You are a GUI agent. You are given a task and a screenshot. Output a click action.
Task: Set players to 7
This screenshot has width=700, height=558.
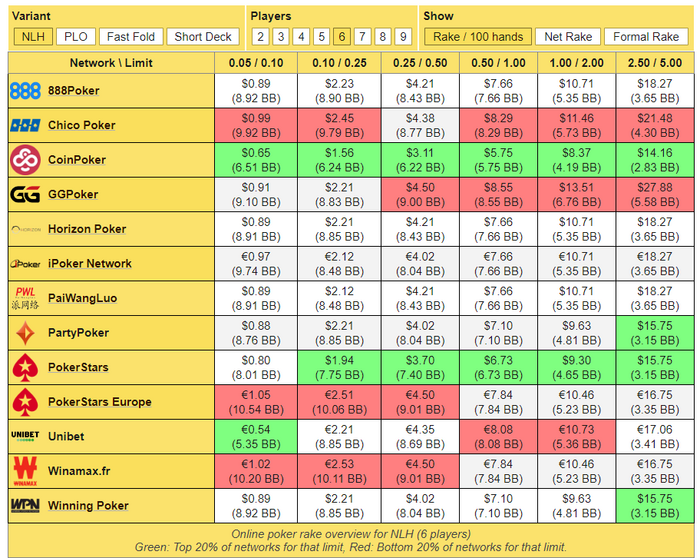[362, 37]
